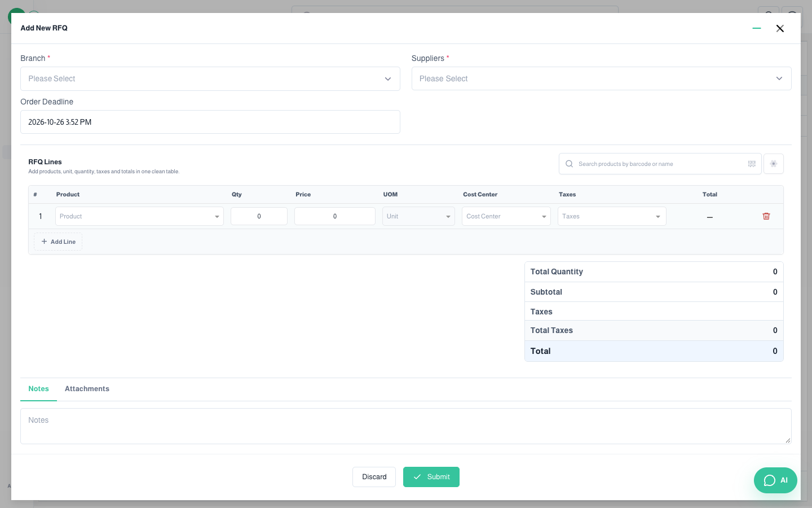Open the AI chat assistant bubble
Screen dimensions: 812x508
point(775,480)
